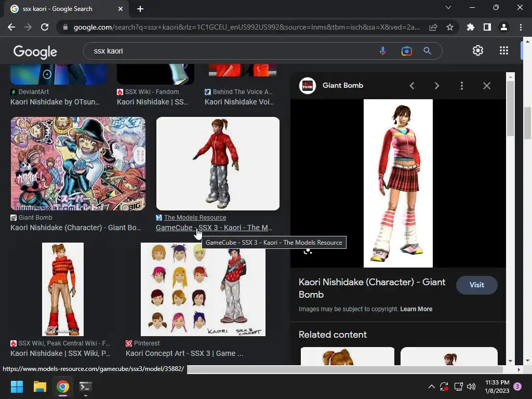Image resolution: width=532 pixels, height=399 pixels.
Task: Open GameCube - SSX 3 - Kaori title link
Action: pos(214,228)
